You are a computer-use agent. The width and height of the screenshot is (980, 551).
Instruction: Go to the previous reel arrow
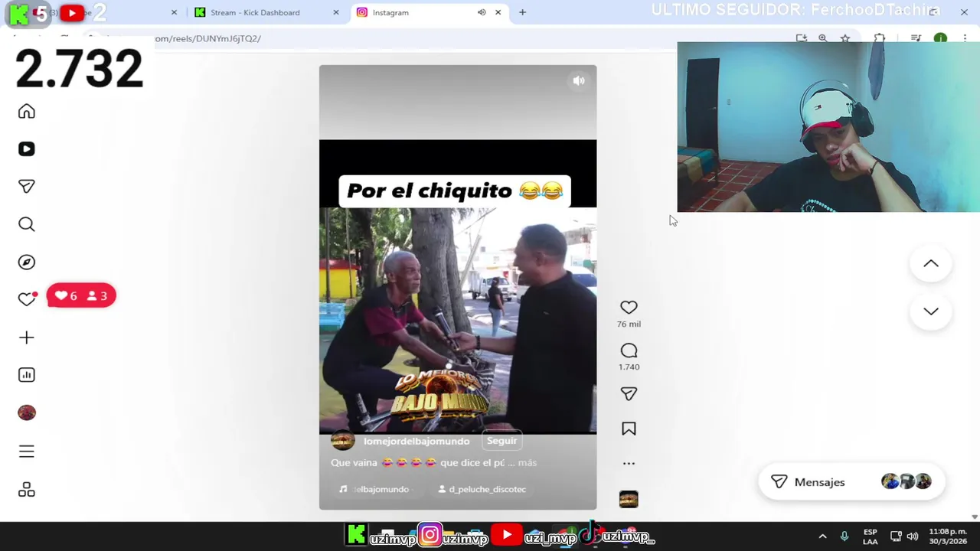click(931, 263)
